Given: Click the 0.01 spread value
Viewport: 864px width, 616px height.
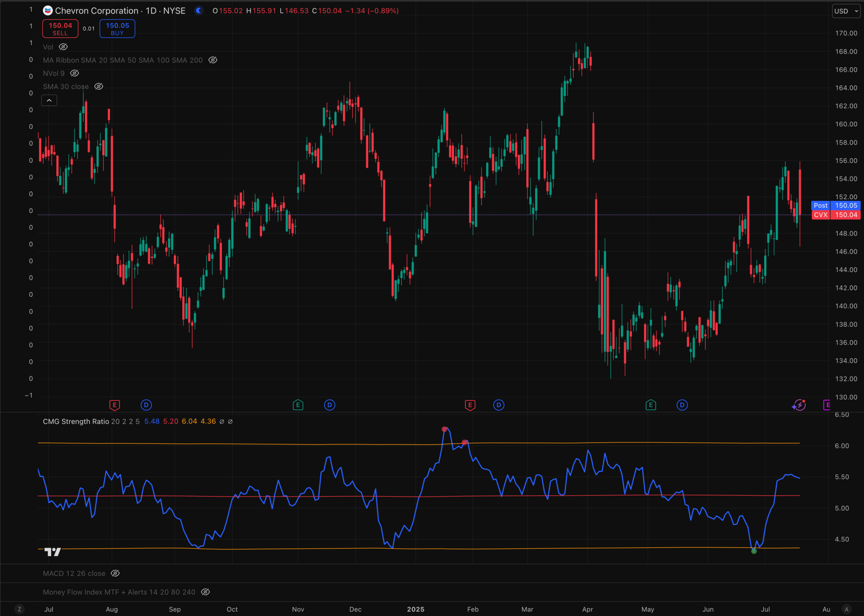Looking at the screenshot, I should (x=89, y=29).
